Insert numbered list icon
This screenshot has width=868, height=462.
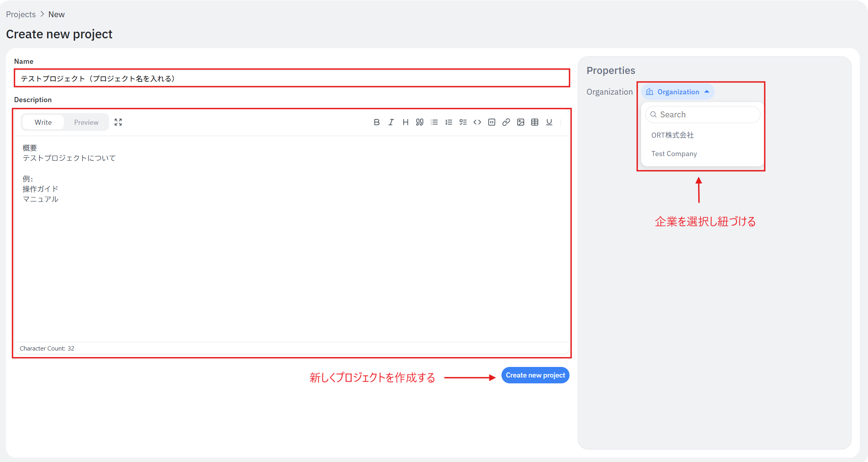449,122
